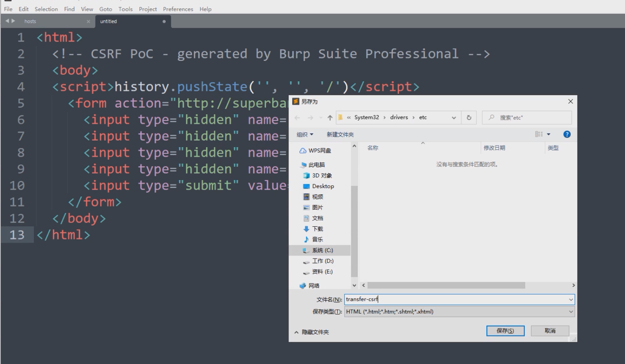Open the dialog help question mark icon

tap(567, 134)
